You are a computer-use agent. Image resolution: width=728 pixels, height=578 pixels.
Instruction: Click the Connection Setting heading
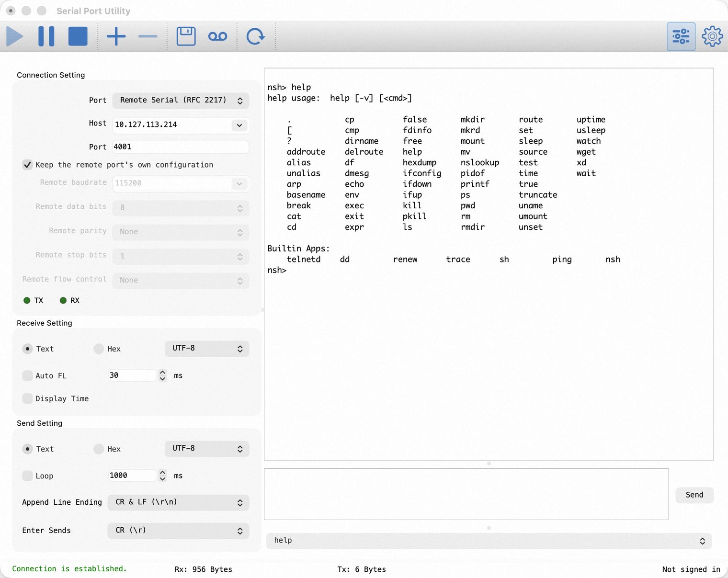(51, 75)
